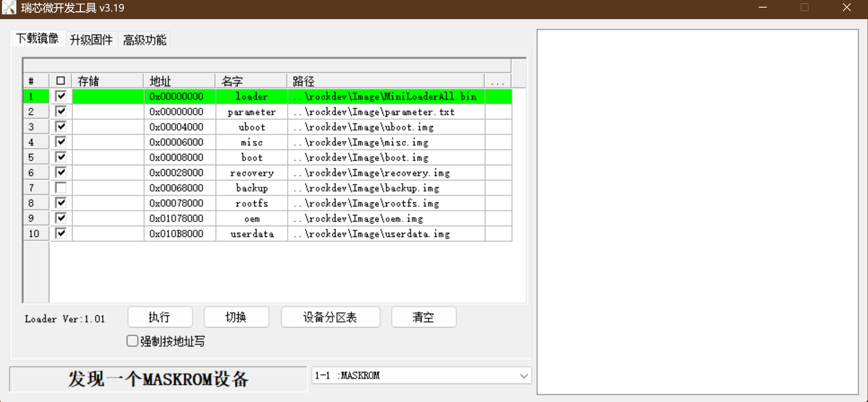Select the rootfs.img path cell

point(386,203)
